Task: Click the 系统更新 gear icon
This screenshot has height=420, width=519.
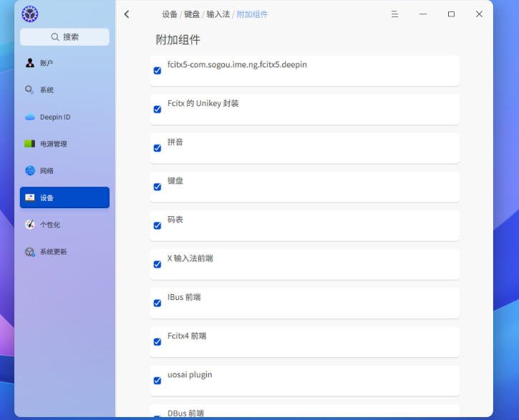Action: (x=30, y=252)
